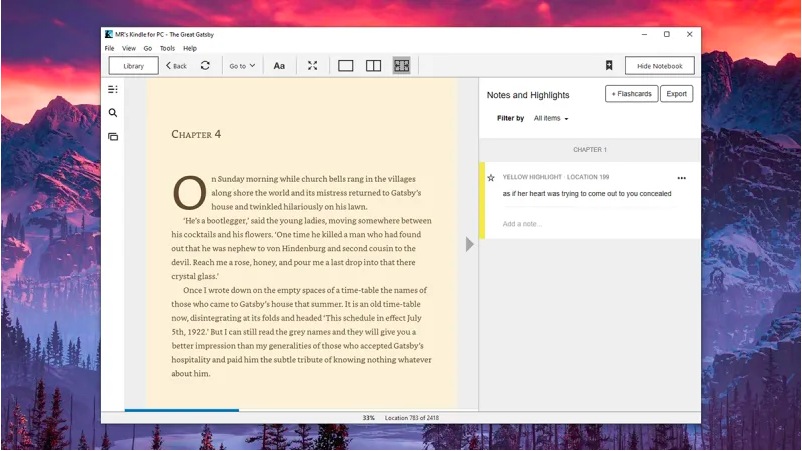
Task: Minimize the Kindle window
Action: tap(644, 34)
